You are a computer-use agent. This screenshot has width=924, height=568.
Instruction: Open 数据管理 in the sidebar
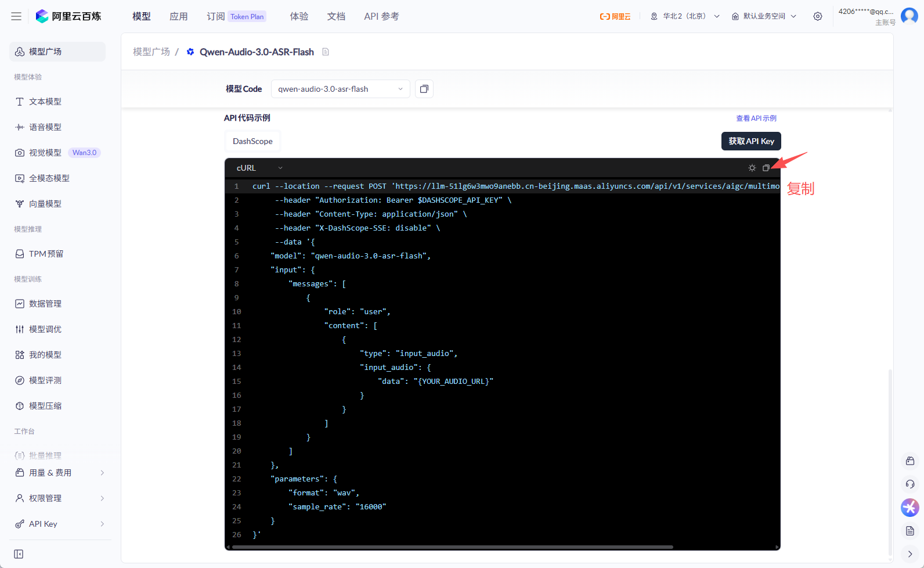[57, 304]
